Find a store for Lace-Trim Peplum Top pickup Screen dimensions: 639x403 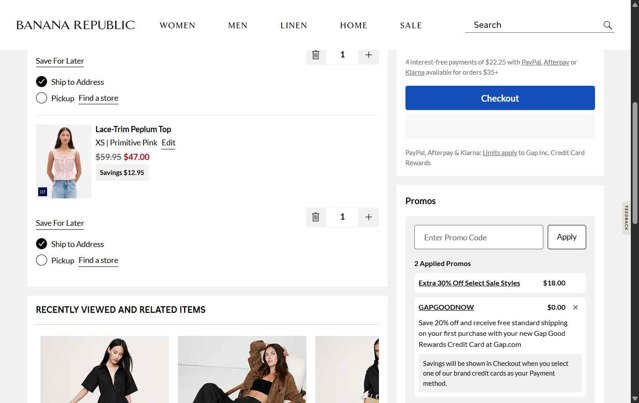click(98, 260)
